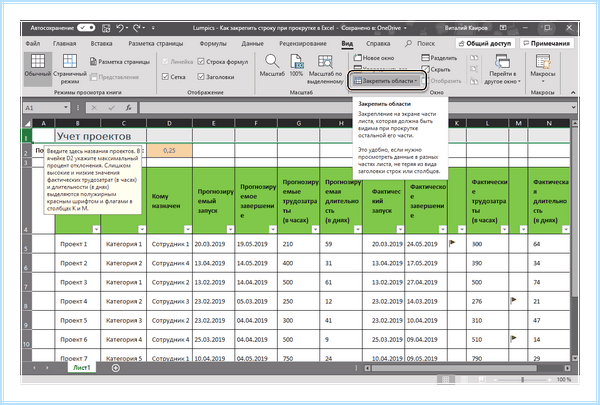Switch to the Формулы tab
Image resolution: width=600 pixels, height=405 pixels.
[x=213, y=43]
